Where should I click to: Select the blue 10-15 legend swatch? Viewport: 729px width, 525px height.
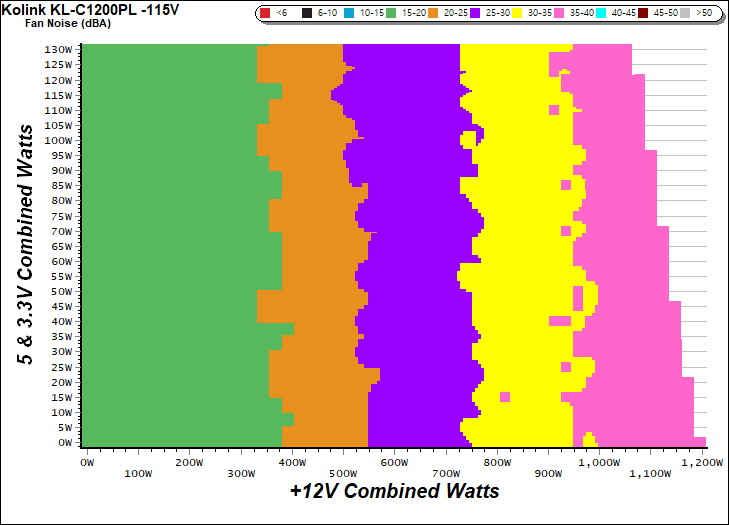(348, 13)
